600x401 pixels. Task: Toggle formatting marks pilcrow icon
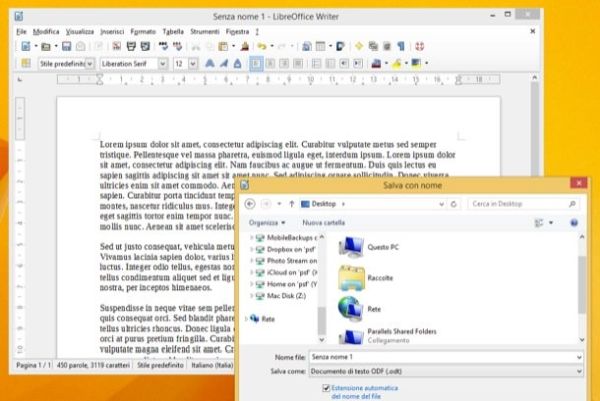click(401, 46)
